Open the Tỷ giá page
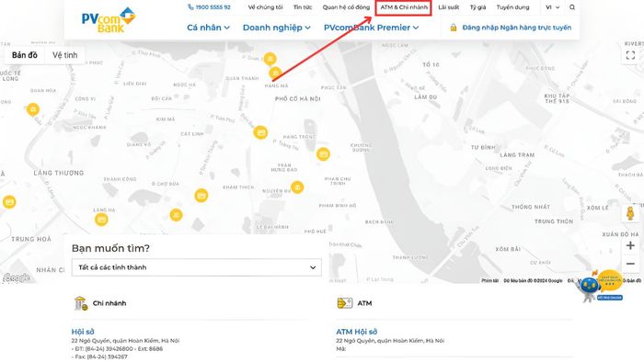The height and width of the screenshot is (362, 644). click(x=478, y=7)
